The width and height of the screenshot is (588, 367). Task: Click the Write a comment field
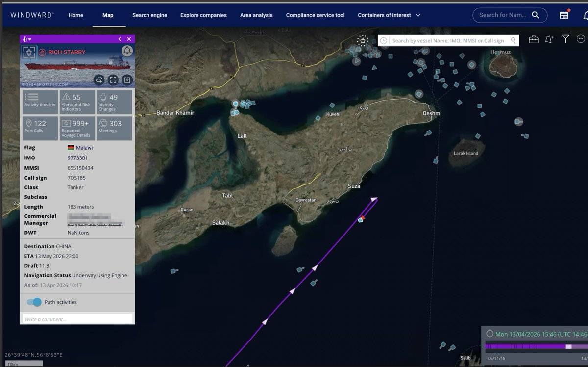[x=77, y=319]
